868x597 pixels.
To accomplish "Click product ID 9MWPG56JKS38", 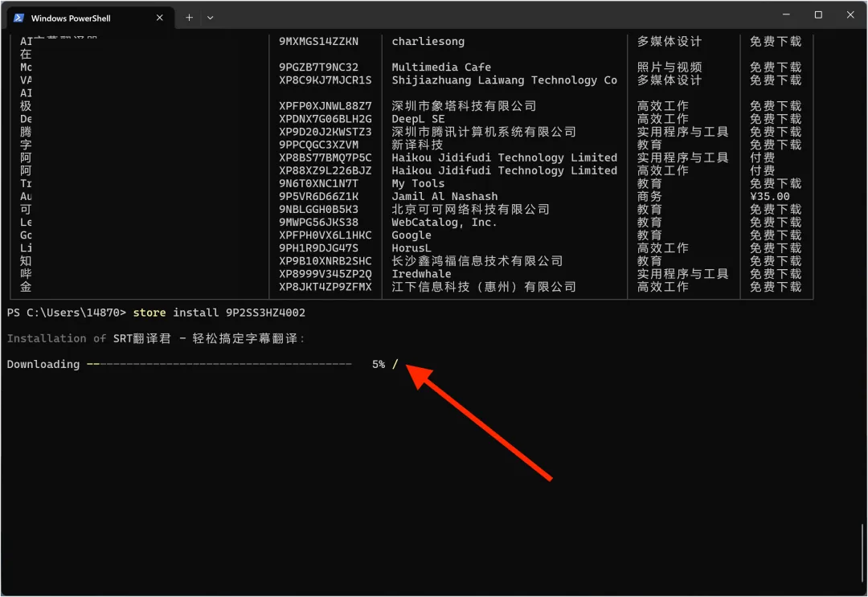I will coord(318,222).
